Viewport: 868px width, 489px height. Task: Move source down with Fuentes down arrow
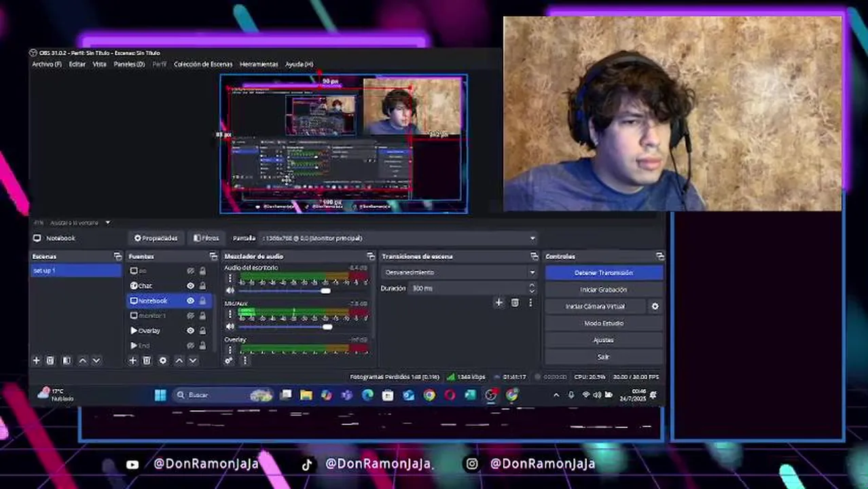pos(193,361)
